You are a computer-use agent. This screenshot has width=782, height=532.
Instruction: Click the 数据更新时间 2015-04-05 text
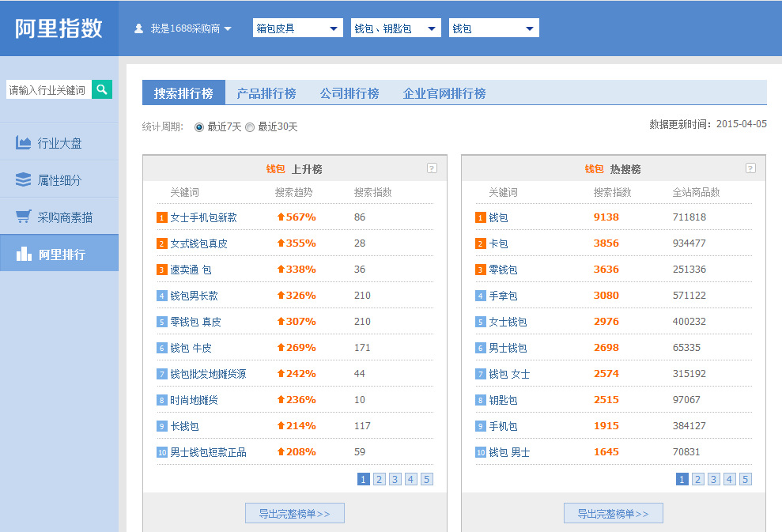(x=708, y=124)
